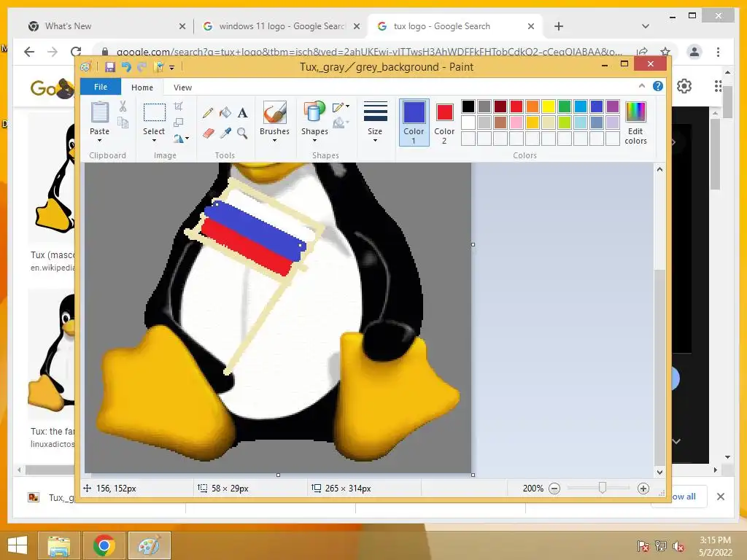Click the Windows Start button
Viewport: 747px width, 560px height.
[18, 545]
